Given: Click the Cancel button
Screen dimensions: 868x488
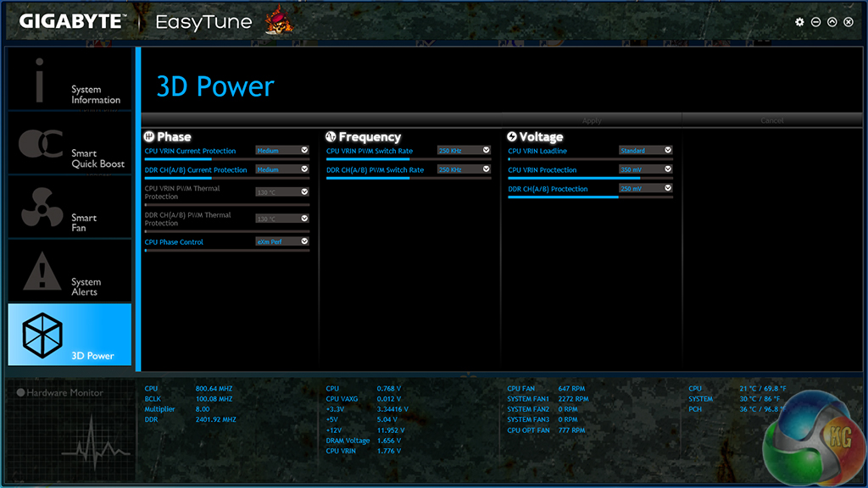Looking at the screenshot, I should point(772,120).
